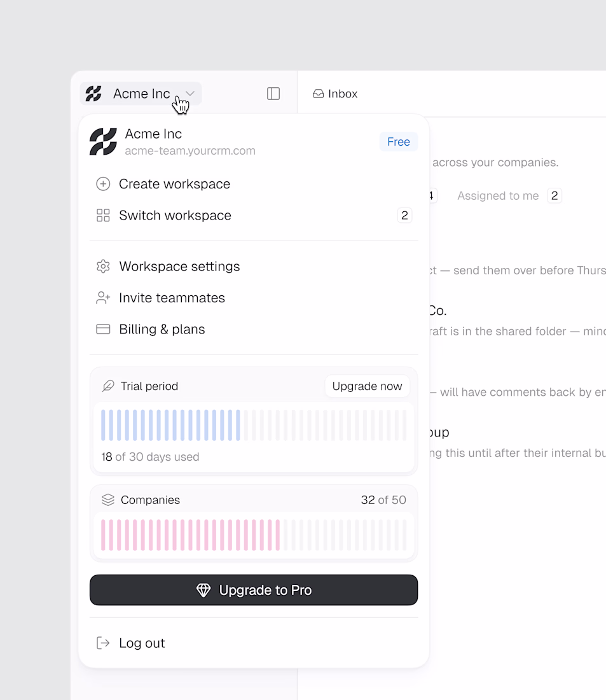Open the Acme Inc workspace dropdown chevron
Viewport: 606px width, 700px height.
pos(190,94)
